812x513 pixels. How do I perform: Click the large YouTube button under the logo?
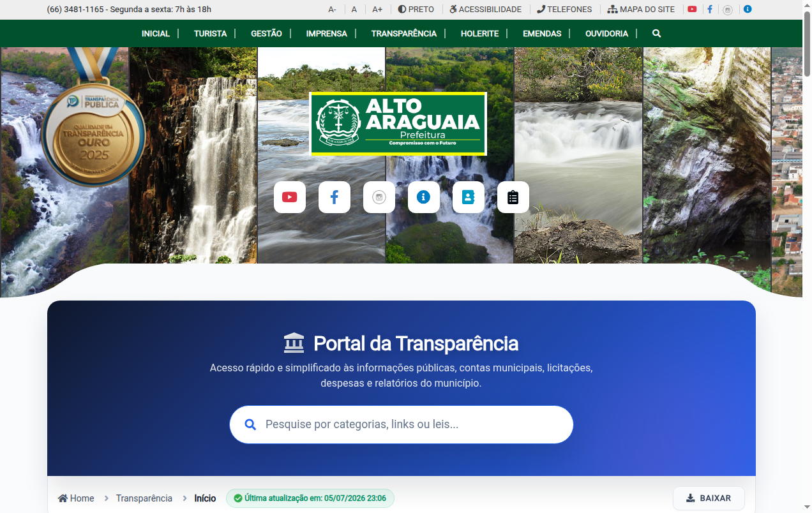(x=290, y=197)
